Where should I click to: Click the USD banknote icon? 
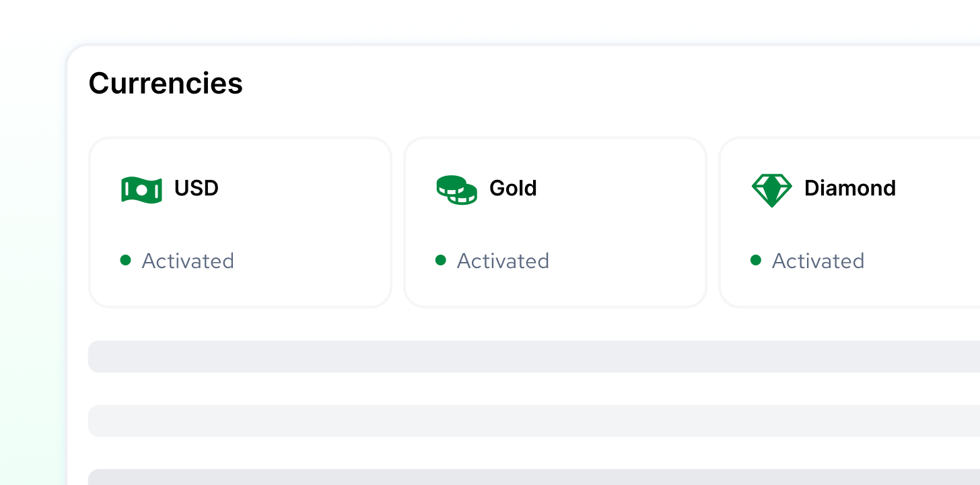point(141,190)
